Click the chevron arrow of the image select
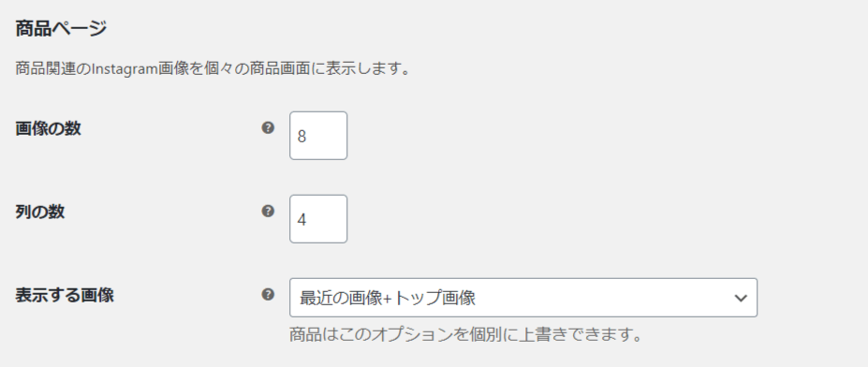 pos(740,299)
